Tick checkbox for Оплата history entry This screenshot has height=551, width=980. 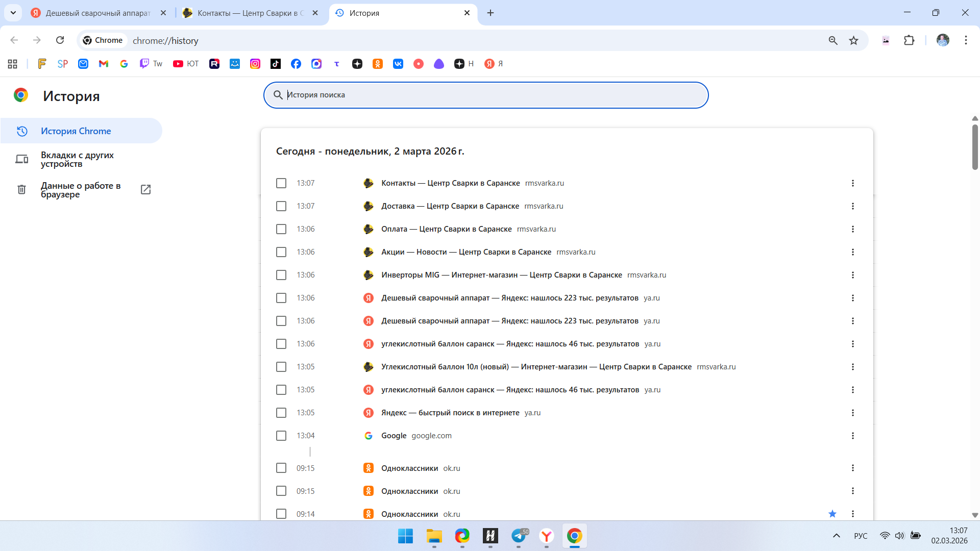coord(281,229)
